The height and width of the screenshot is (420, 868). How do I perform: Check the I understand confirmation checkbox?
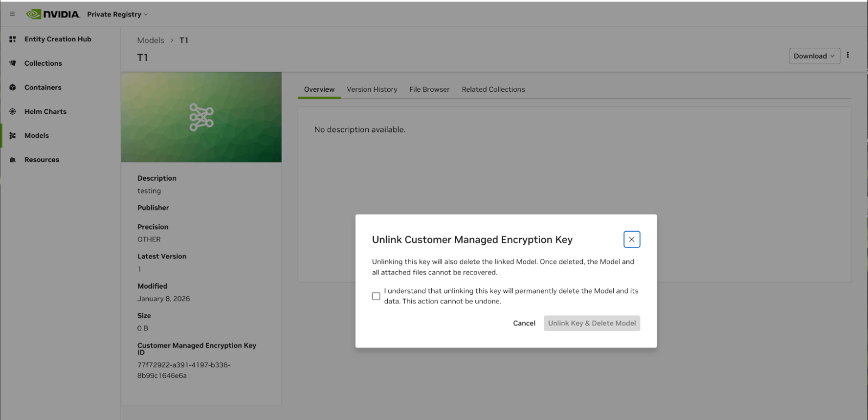[376, 296]
